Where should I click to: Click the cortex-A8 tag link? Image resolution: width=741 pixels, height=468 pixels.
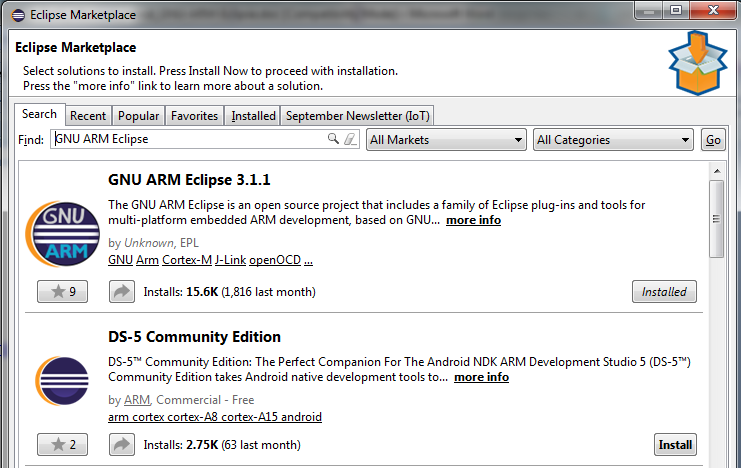point(191,417)
